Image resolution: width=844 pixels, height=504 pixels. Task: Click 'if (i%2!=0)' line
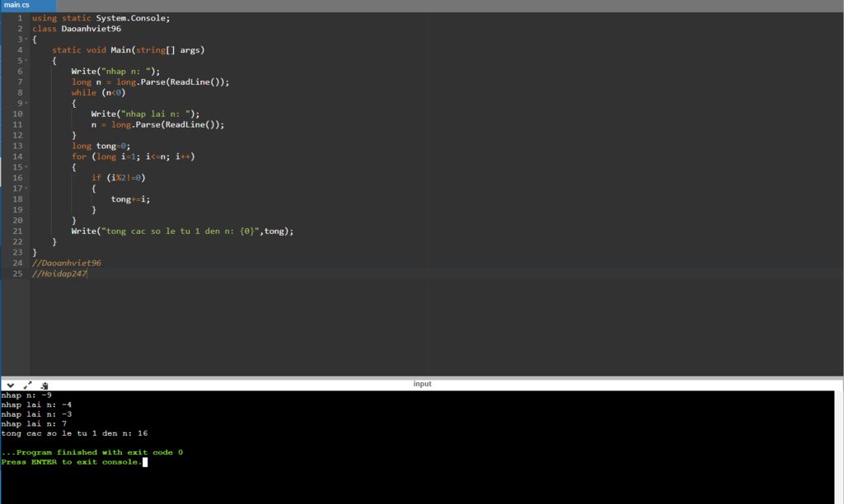119,178
